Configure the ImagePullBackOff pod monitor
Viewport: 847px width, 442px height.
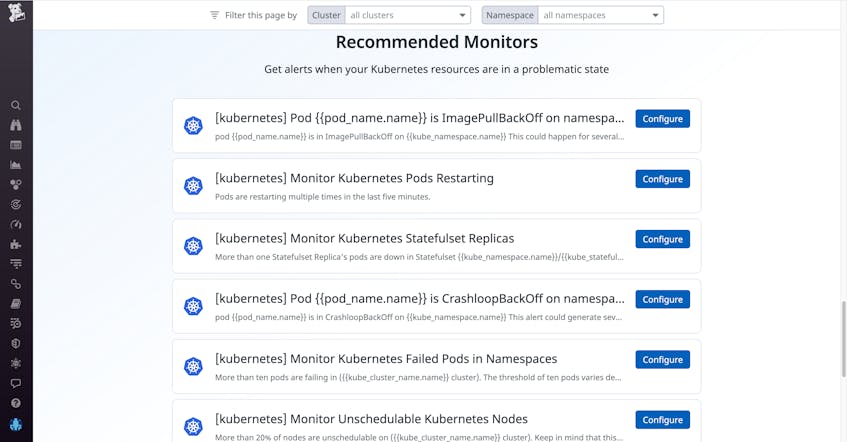click(662, 119)
